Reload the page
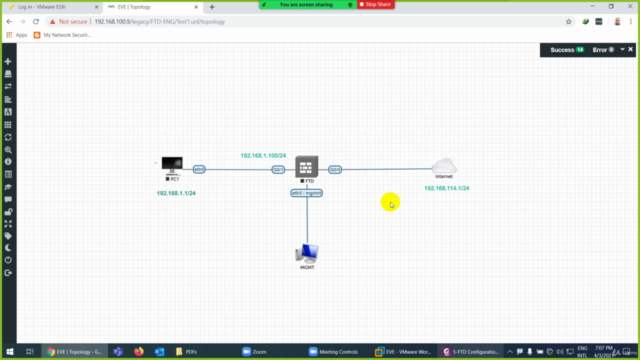 point(36,22)
